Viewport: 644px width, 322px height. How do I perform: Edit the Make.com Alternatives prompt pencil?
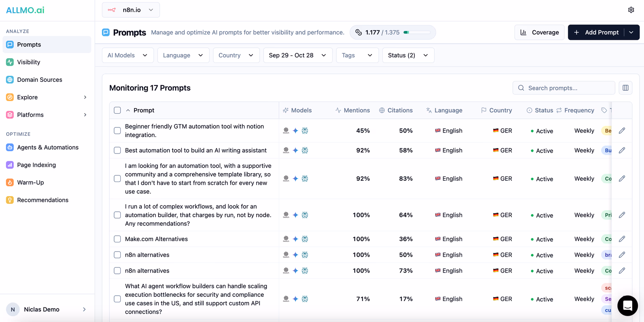click(622, 239)
